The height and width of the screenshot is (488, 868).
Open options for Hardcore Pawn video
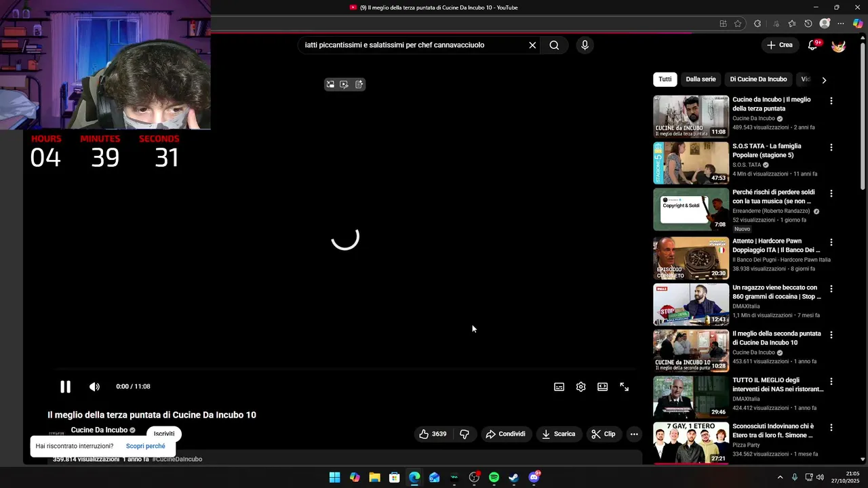831,242
